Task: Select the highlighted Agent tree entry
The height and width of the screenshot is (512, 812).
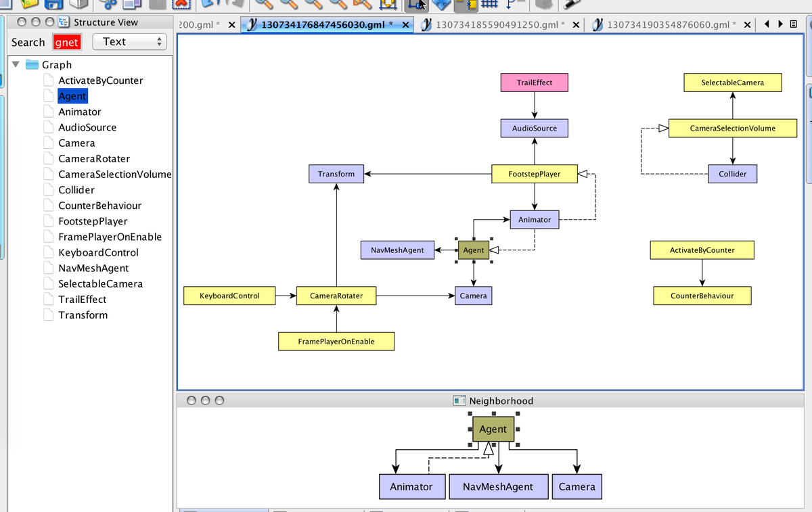Action: click(x=72, y=96)
